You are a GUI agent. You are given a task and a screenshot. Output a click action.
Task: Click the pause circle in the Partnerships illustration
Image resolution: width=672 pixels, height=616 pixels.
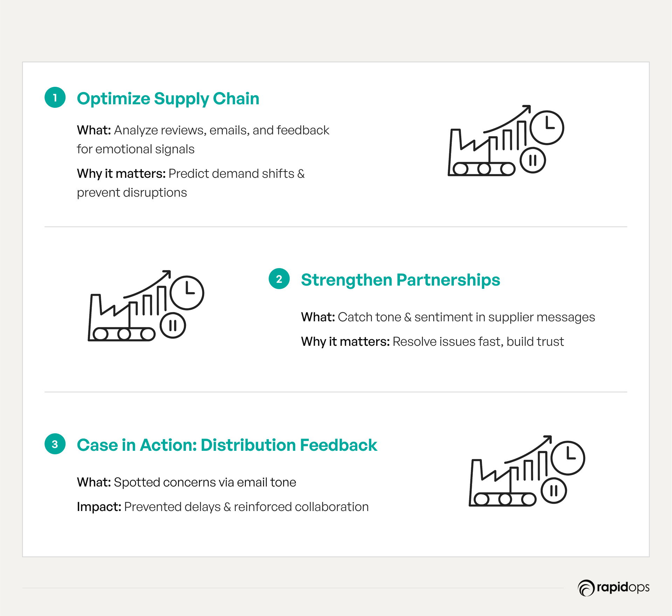tap(173, 325)
